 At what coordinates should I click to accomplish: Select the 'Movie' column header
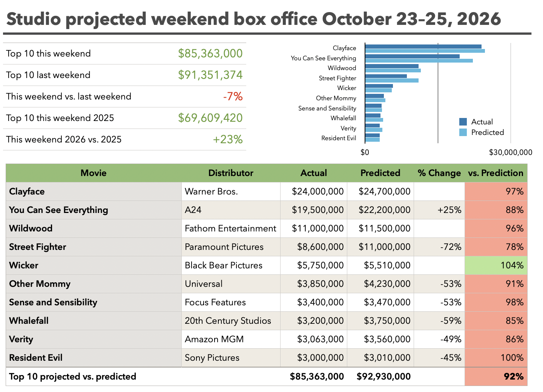pos(94,173)
